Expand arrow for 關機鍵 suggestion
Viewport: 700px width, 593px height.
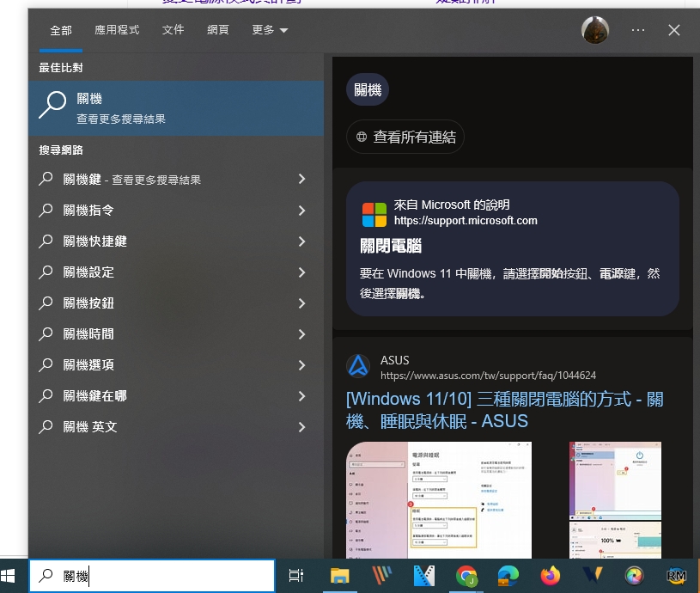[301, 179]
